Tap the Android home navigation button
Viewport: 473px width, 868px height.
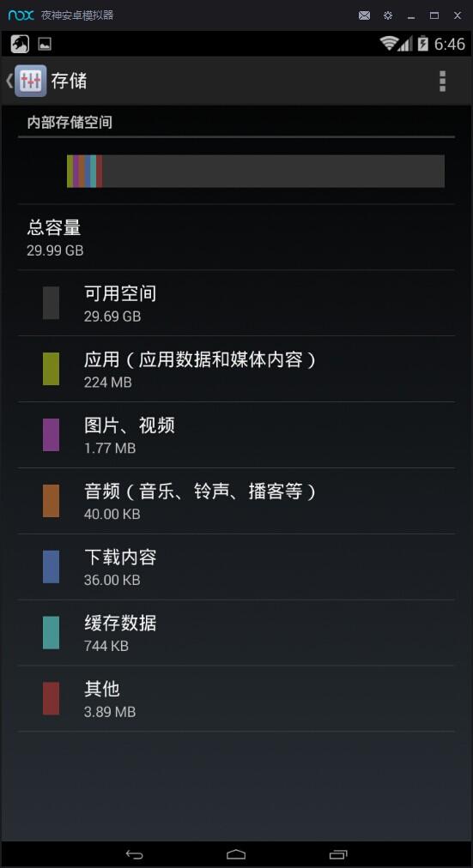(x=237, y=854)
